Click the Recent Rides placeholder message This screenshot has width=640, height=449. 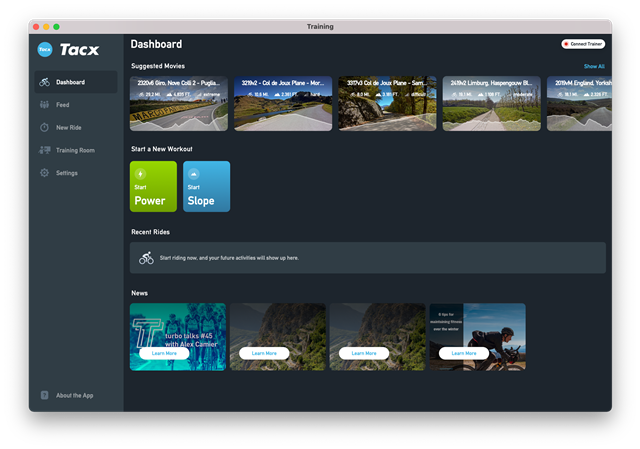point(229,258)
